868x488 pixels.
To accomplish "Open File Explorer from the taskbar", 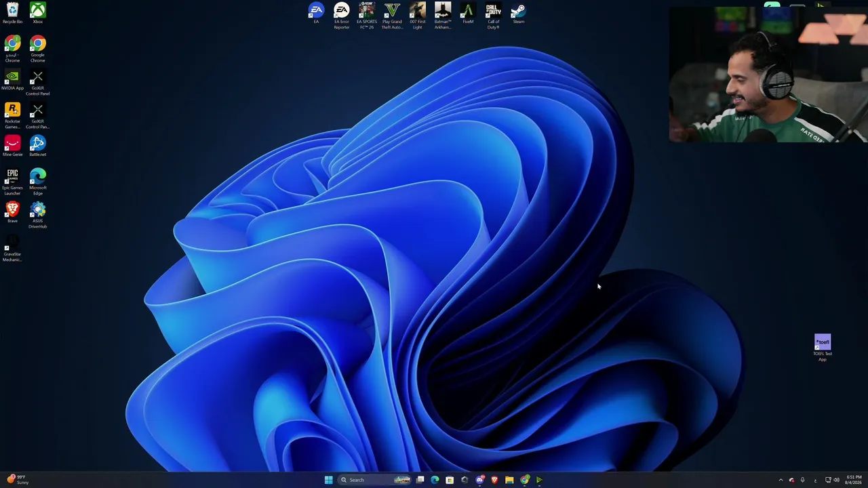I will point(509,480).
